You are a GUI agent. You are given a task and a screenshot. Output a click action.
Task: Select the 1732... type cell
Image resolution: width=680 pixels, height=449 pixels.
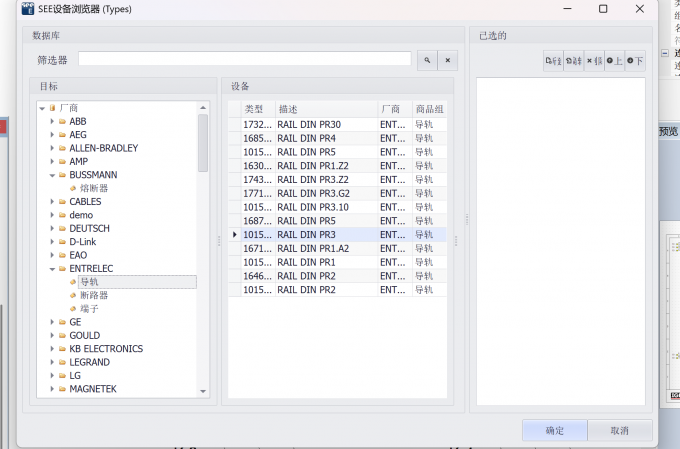click(258, 125)
